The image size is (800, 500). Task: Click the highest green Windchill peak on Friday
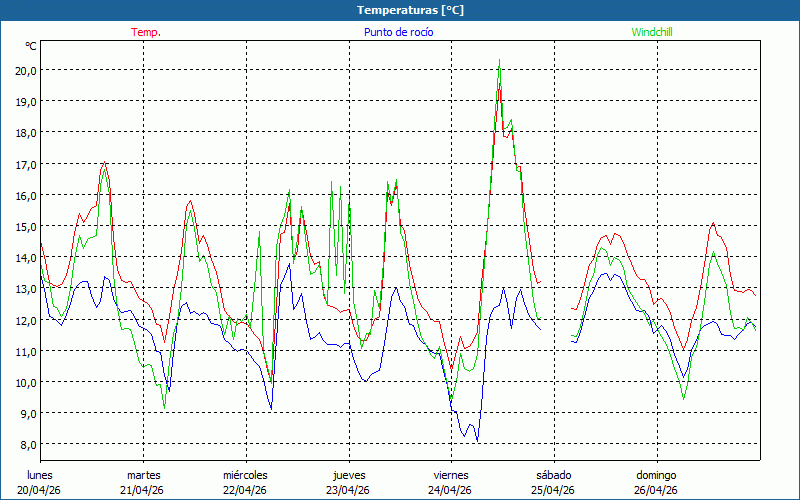(499, 61)
